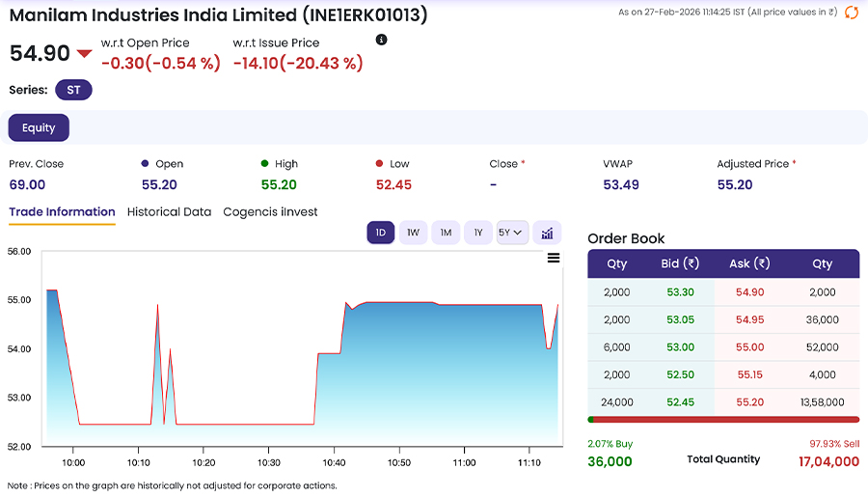Image resolution: width=868 pixels, height=497 pixels.
Task: Click the red Low legend dot
Action: (x=379, y=163)
